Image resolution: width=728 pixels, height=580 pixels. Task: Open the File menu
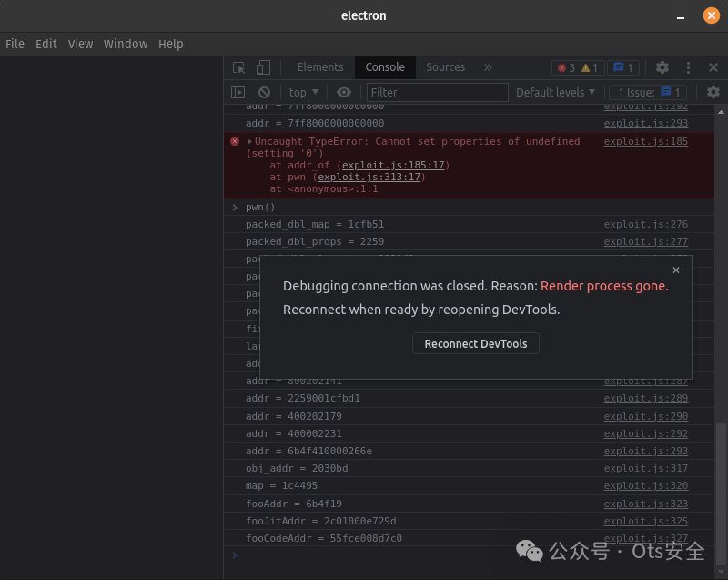[x=15, y=44]
